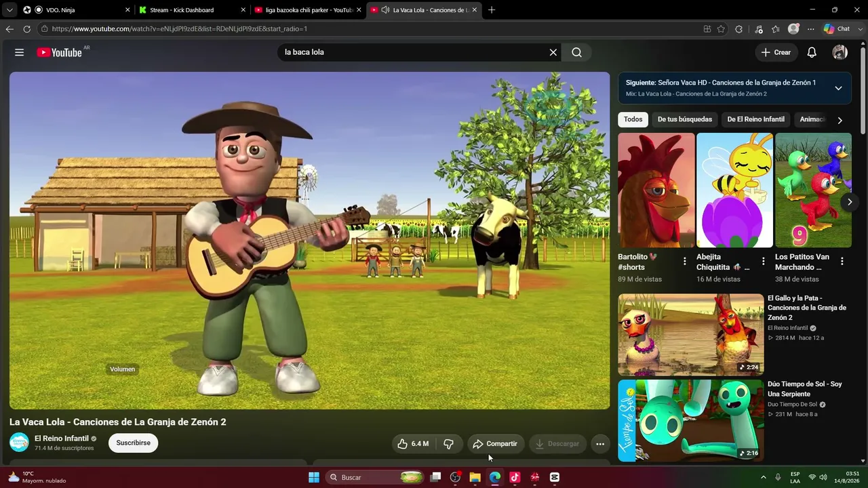Toggle microphone in the system tray

click(x=778, y=477)
